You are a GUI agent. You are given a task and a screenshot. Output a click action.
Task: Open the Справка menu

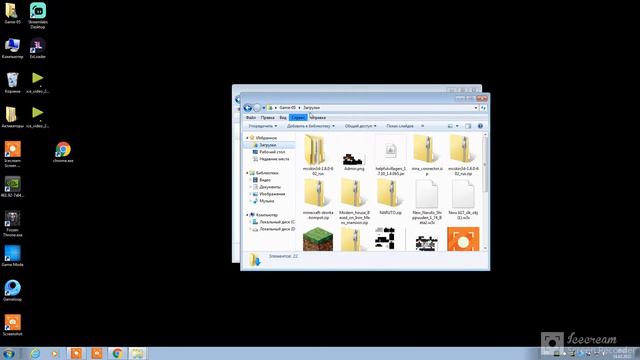point(318,118)
